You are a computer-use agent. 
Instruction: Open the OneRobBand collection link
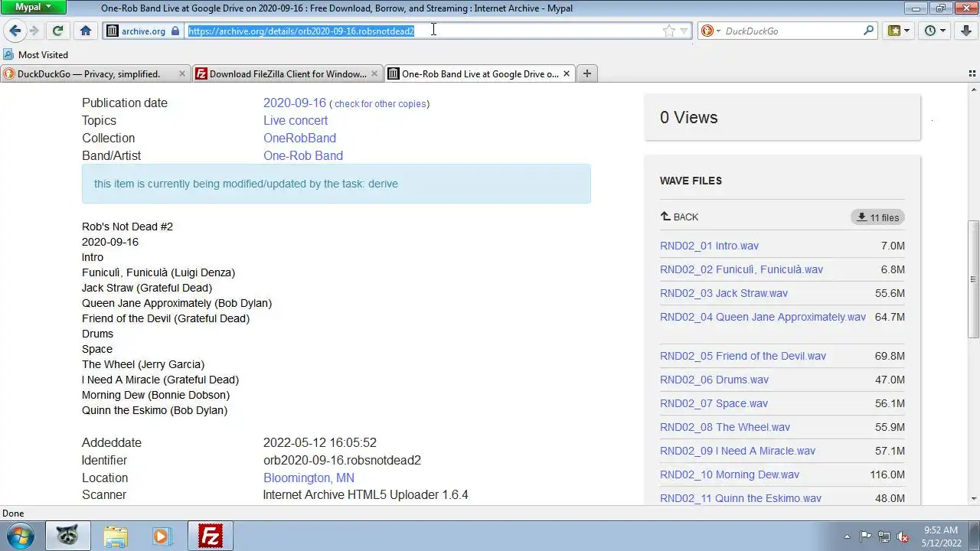299,138
